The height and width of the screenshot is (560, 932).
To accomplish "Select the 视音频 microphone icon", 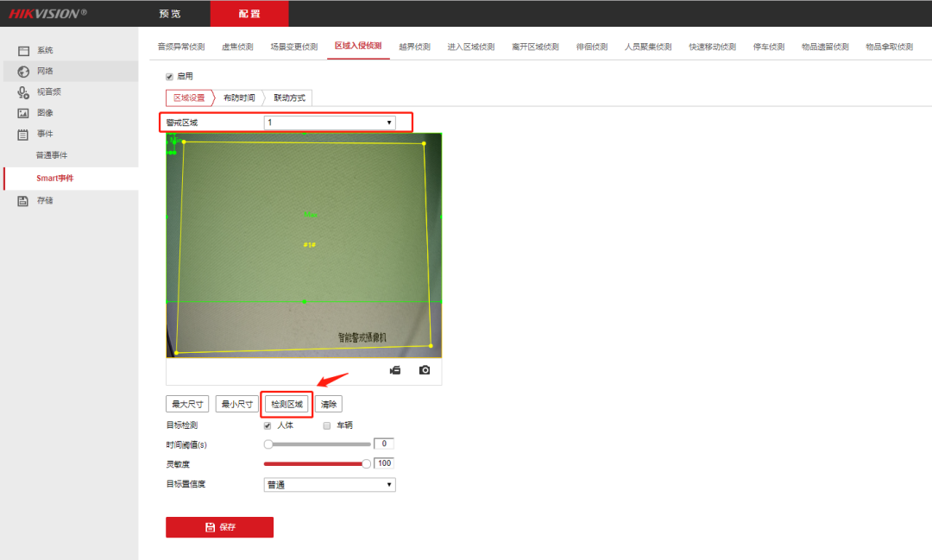I will [24, 92].
